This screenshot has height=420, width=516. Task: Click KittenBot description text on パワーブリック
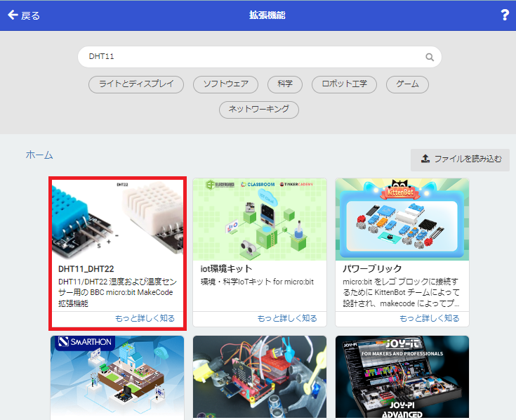click(x=401, y=293)
